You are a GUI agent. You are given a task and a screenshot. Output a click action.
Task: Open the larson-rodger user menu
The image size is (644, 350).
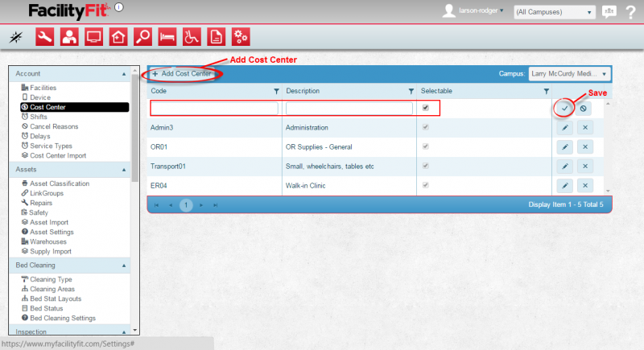click(x=481, y=10)
